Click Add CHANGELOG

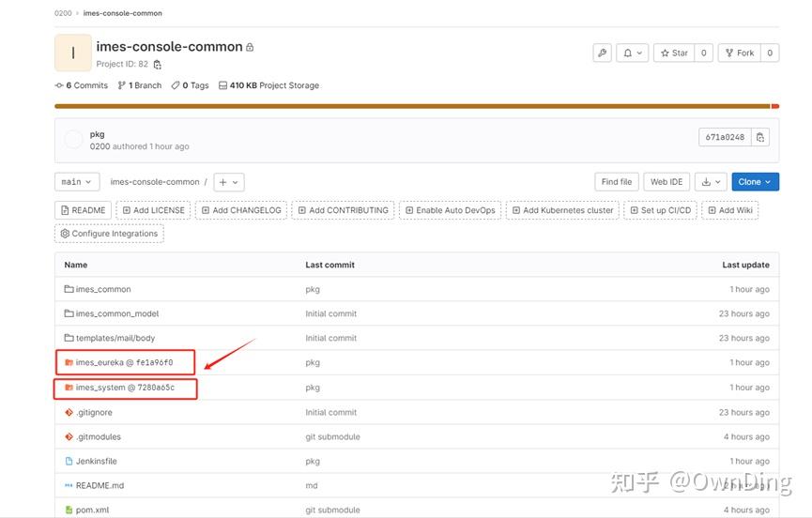coord(241,210)
